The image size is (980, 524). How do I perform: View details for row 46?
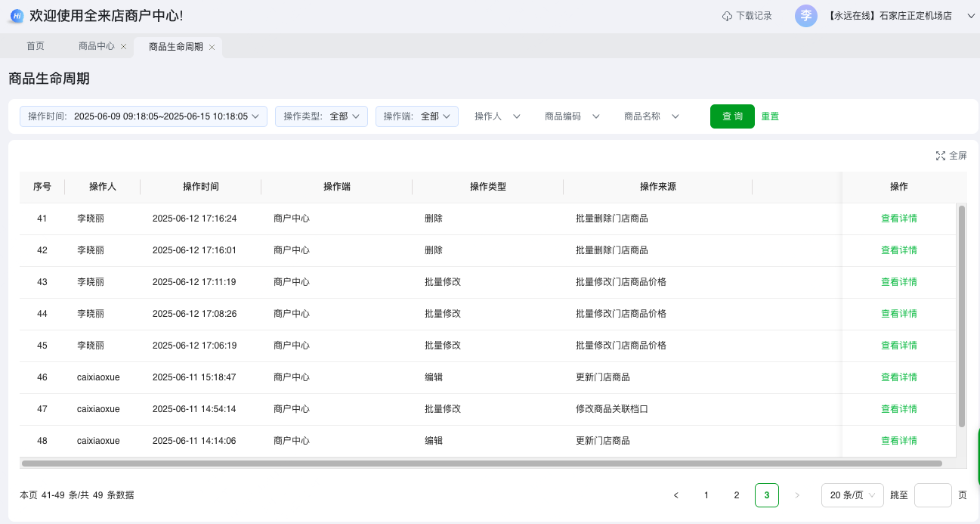[x=899, y=377]
